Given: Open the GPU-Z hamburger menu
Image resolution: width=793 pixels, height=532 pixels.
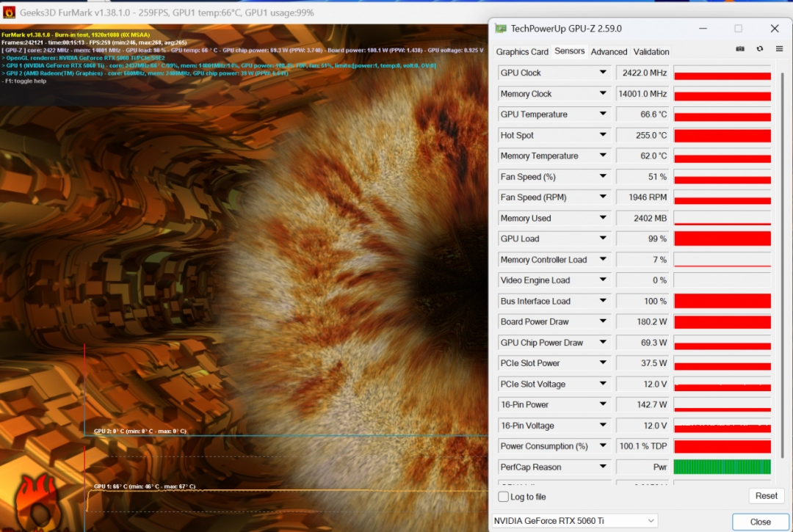Looking at the screenshot, I should (x=779, y=49).
